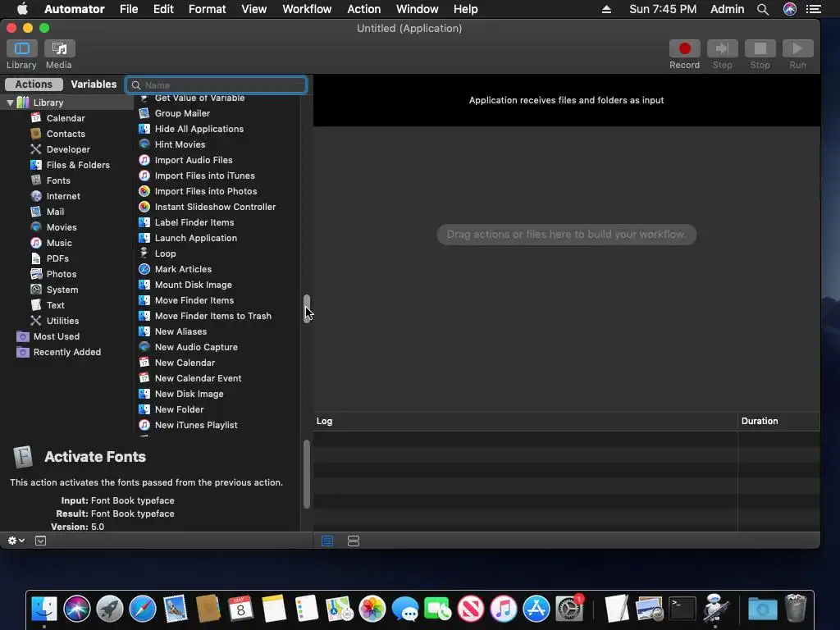This screenshot has height=630, width=840.
Task: Select Move Finder Items to Trash action
Action: tap(212, 316)
